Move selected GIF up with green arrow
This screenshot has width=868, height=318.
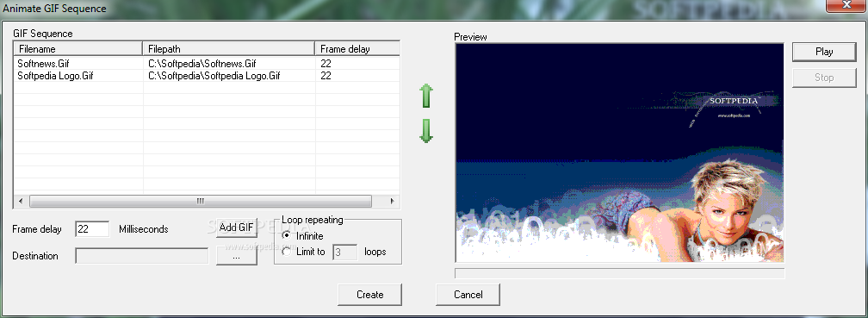click(x=426, y=96)
